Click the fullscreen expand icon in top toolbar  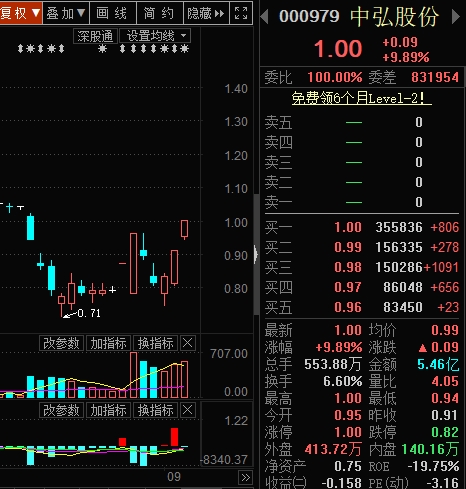tap(241, 13)
